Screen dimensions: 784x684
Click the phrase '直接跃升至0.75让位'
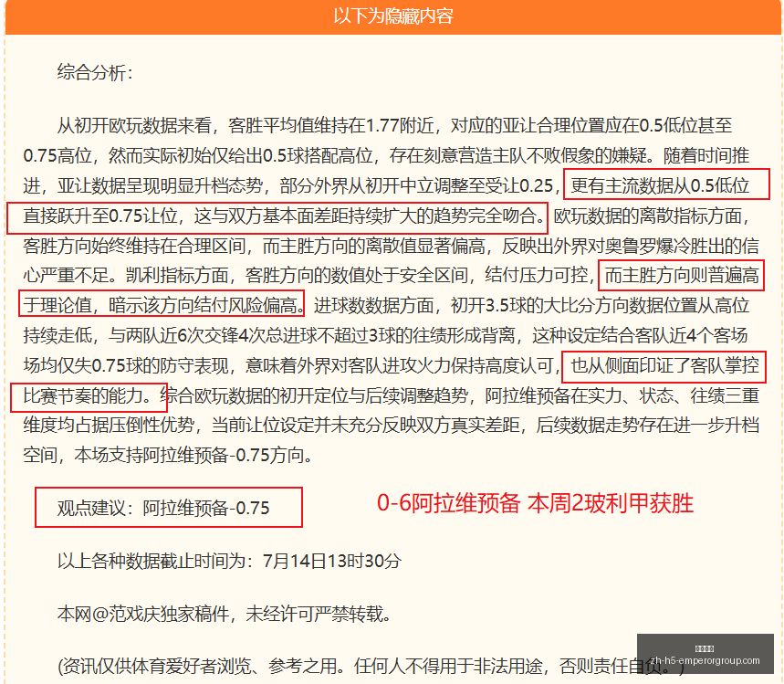[100, 216]
